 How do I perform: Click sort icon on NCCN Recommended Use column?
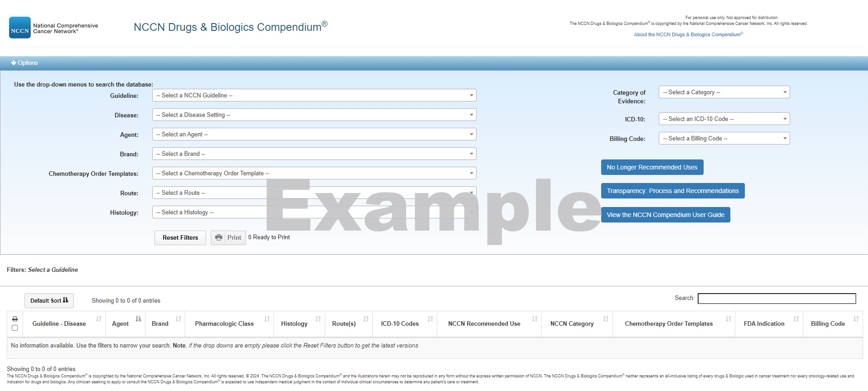click(x=535, y=319)
